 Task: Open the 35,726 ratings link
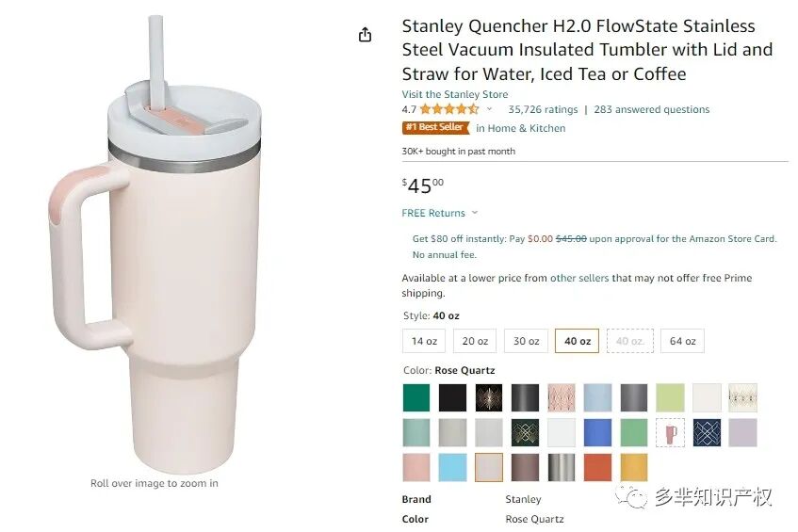[543, 109]
